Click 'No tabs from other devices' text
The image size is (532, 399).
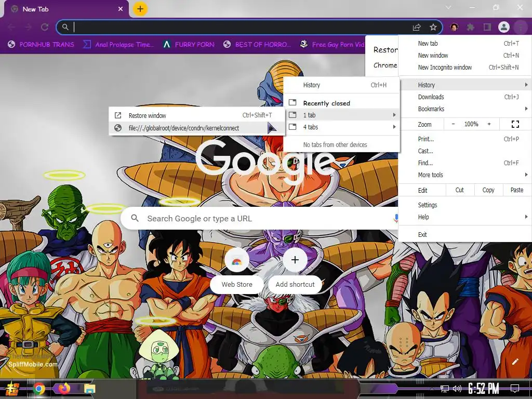[335, 144]
